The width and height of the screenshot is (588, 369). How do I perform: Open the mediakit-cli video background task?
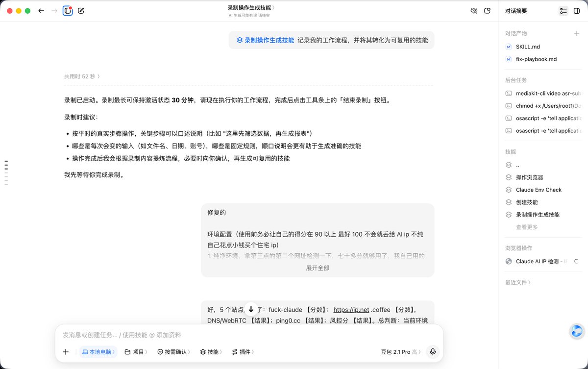(543, 93)
